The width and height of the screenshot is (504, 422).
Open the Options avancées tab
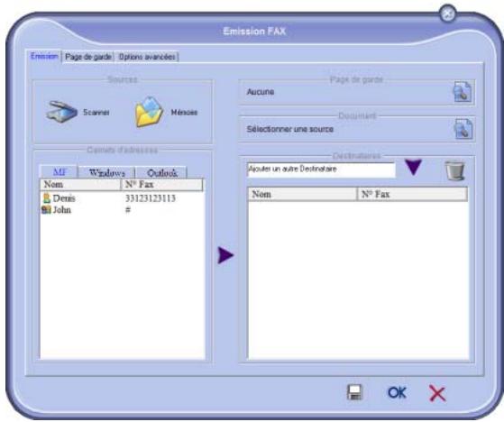(x=147, y=57)
